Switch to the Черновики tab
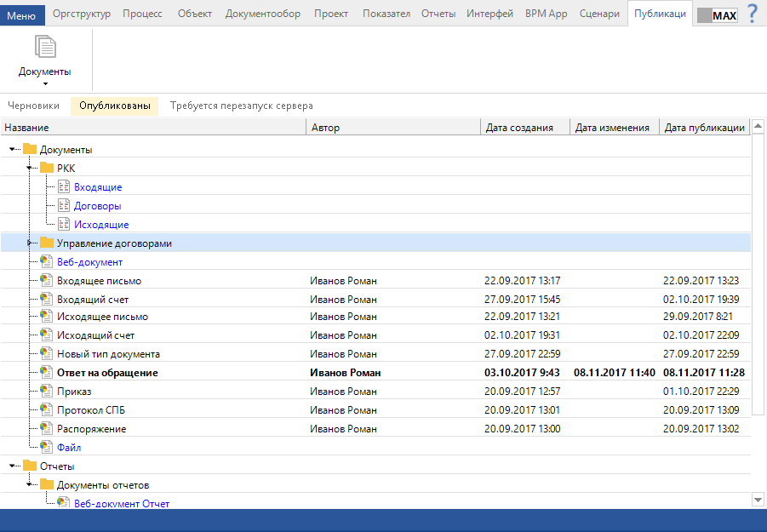This screenshot has width=767, height=532. click(x=33, y=106)
